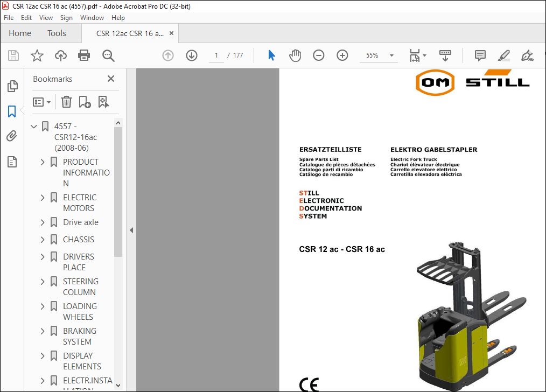Expand the DISPLAY ELEMENTS bookmark

(43, 355)
